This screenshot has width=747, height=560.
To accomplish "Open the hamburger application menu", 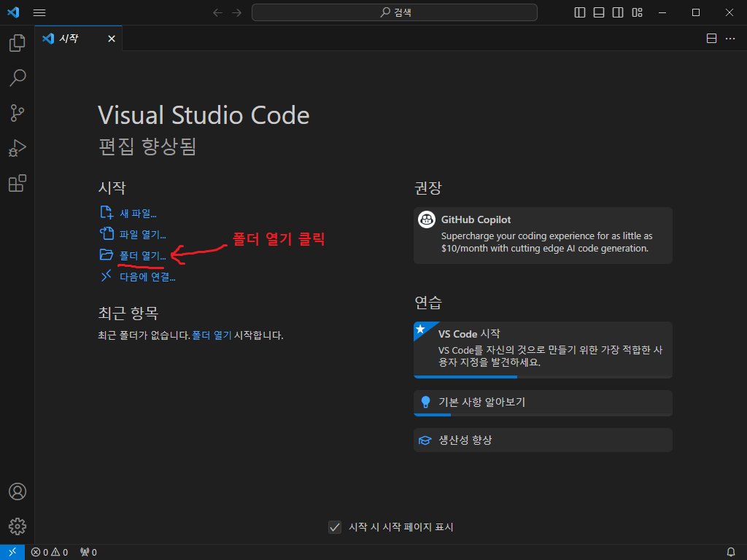I will 39,13.
